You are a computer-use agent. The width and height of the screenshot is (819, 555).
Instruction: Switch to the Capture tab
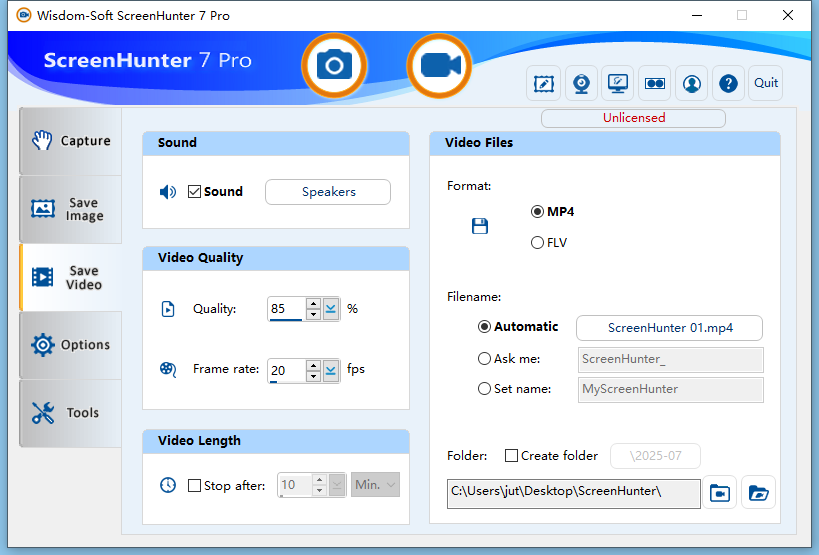click(71, 141)
